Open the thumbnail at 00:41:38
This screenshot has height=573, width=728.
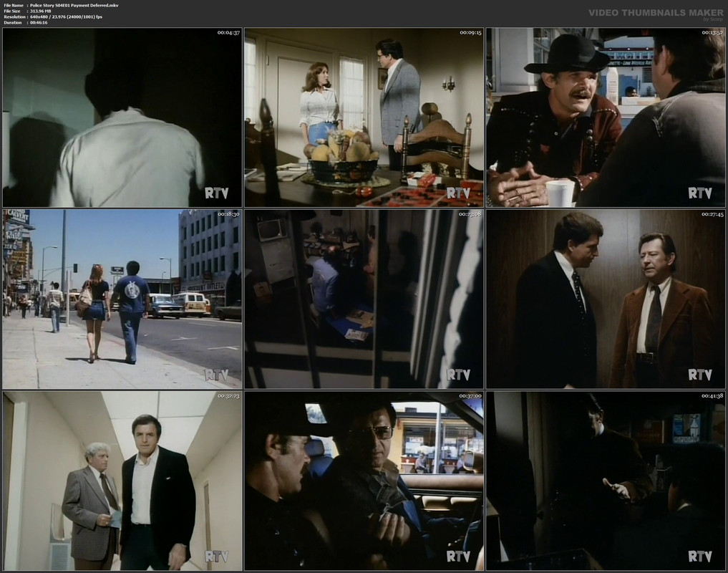606,481
